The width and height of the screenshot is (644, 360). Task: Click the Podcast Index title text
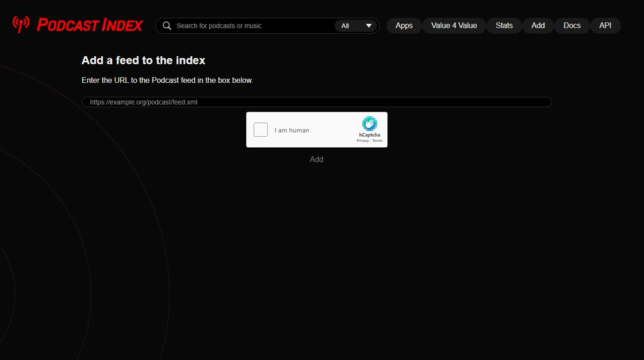coord(90,25)
